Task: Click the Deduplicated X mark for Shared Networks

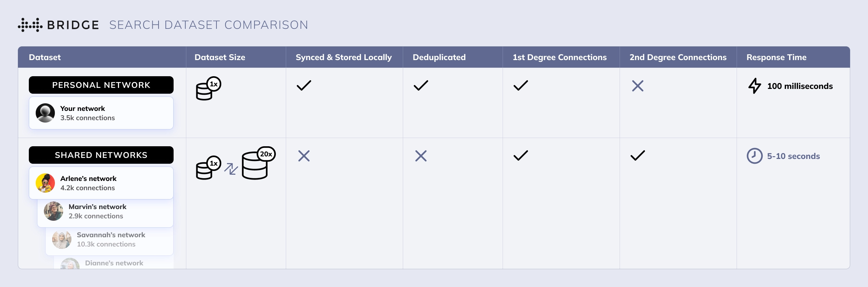Action: (421, 156)
